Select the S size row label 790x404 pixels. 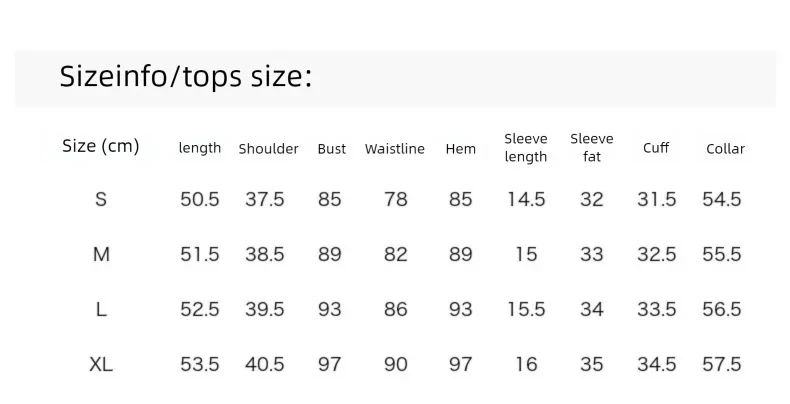pyautogui.click(x=101, y=199)
